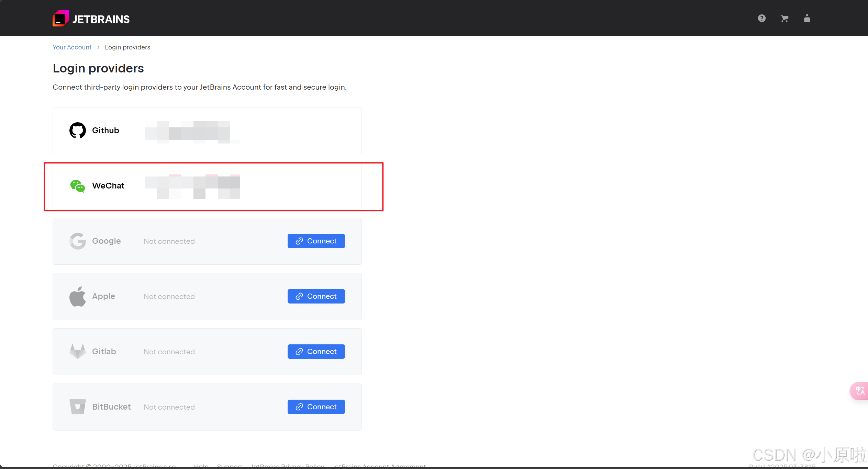Go to Your Account breadcrumb link
This screenshot has width=868, height=469.
pyautogui.click(x=72, y=47)
